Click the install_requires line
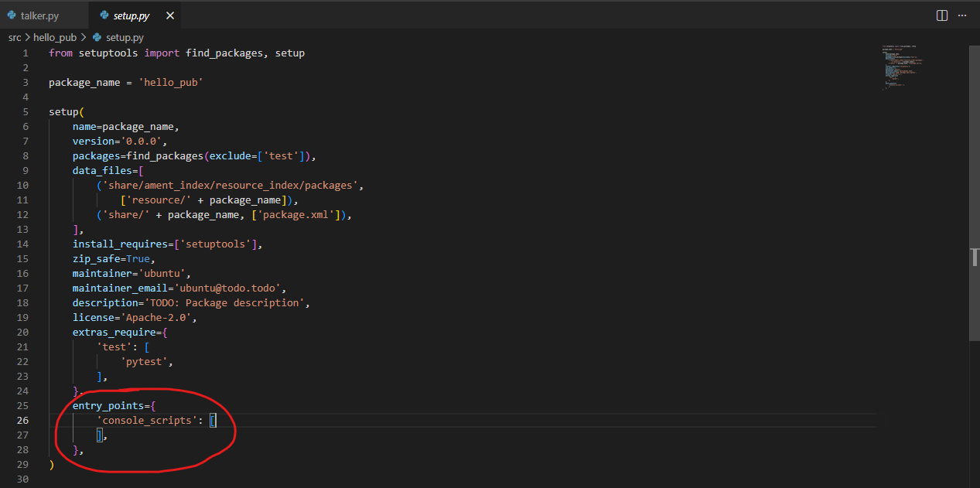The image size is (980, 488). 168,244
